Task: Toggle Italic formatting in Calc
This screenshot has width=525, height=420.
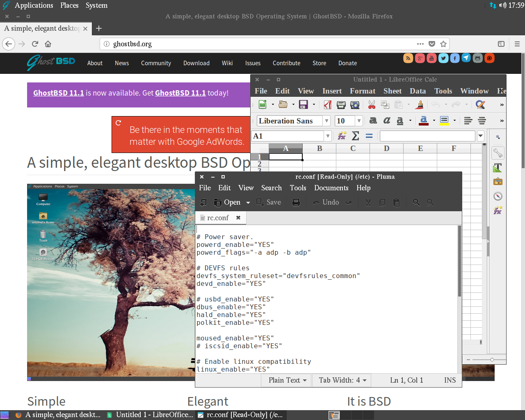Action: click(x=386, y=121)
